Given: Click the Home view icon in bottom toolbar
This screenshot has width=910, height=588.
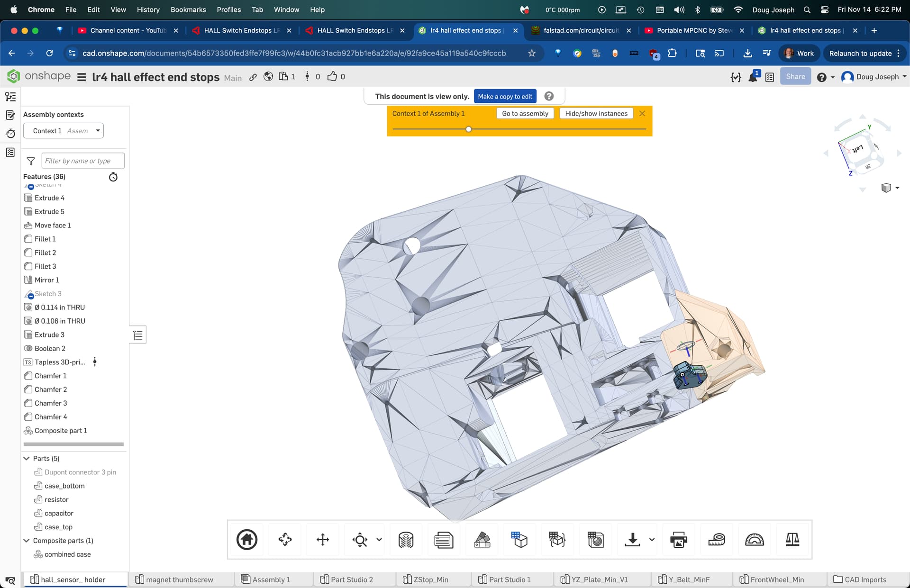Looking at the screenshot, I should pos(247,539).
